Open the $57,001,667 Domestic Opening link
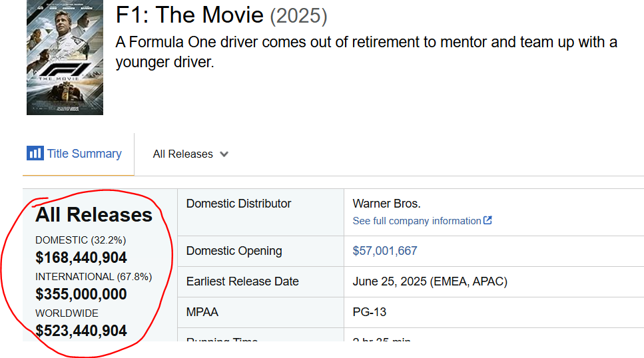Screen dimensions: 644x358 [385, 251]
